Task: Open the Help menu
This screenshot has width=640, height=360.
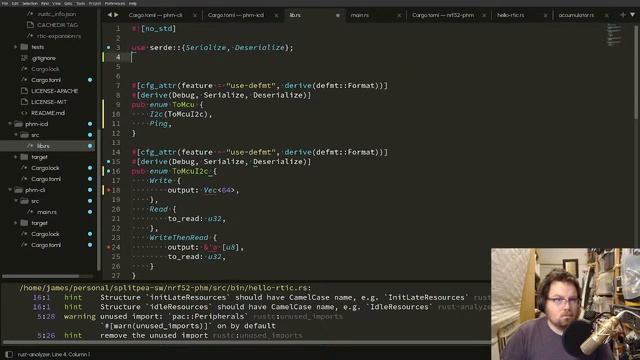Action: (133, 3)
